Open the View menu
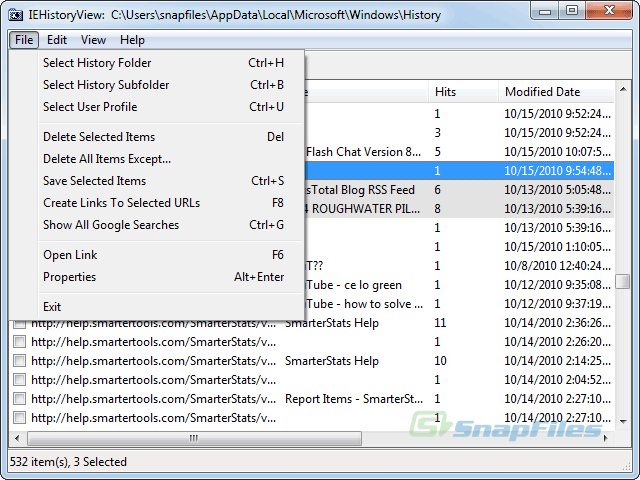Viewport: 640px width, 480px height. 93,40
